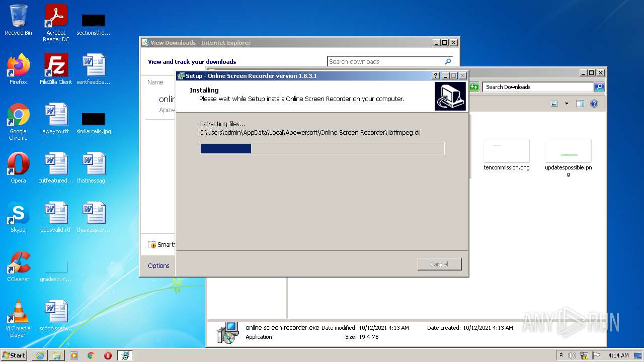Open the Opera desktop shortcut
The height and width of the screenshot is (362, 644).
coord(18,167)
